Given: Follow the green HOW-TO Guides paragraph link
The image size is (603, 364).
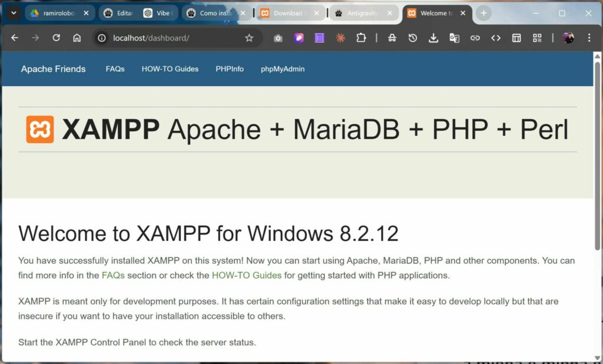Looking at the screenshot, I should click(x=247, y=276).
